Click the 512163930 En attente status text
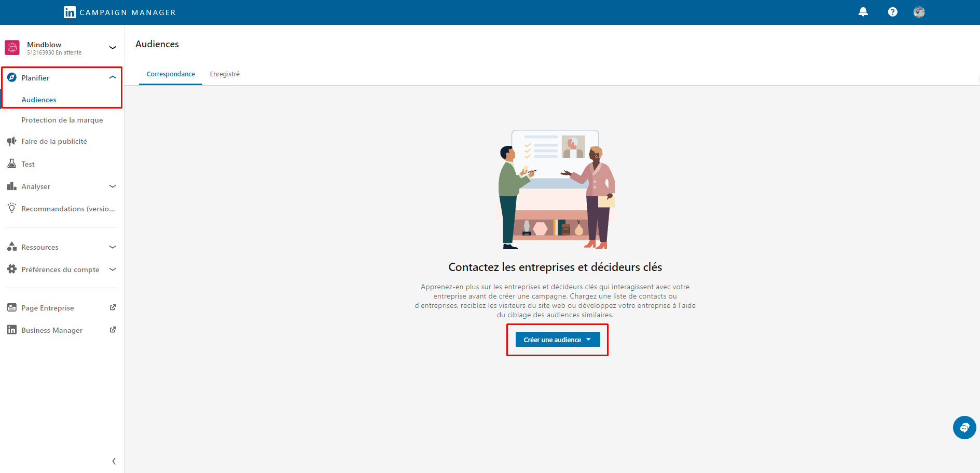Screen dimensions: 980x473 (54, 52)
